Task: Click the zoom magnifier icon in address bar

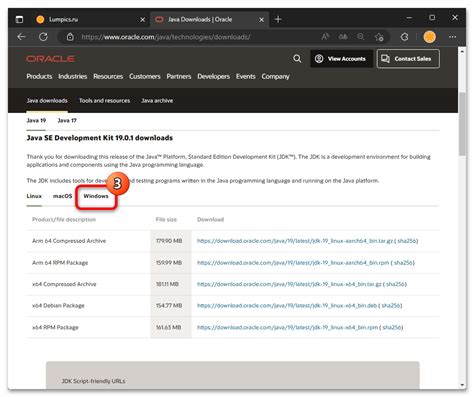Action: [x=361, y=37]
